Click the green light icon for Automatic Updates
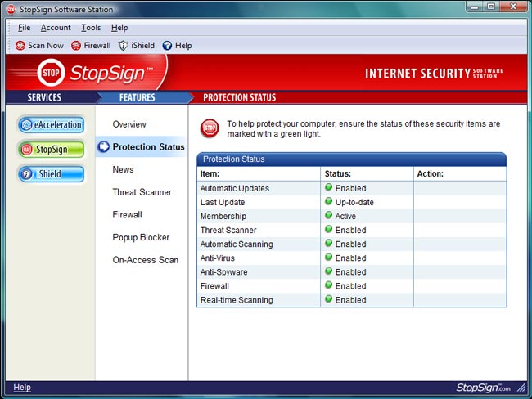This screenshot has height=399, width=532. [x=328, y=187]
